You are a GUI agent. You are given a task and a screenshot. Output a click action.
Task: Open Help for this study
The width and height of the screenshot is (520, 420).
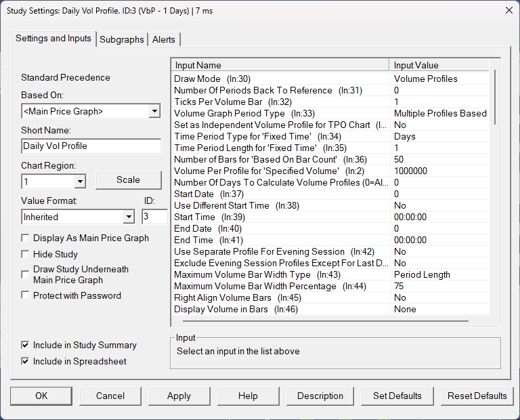(x=248, y=396)
